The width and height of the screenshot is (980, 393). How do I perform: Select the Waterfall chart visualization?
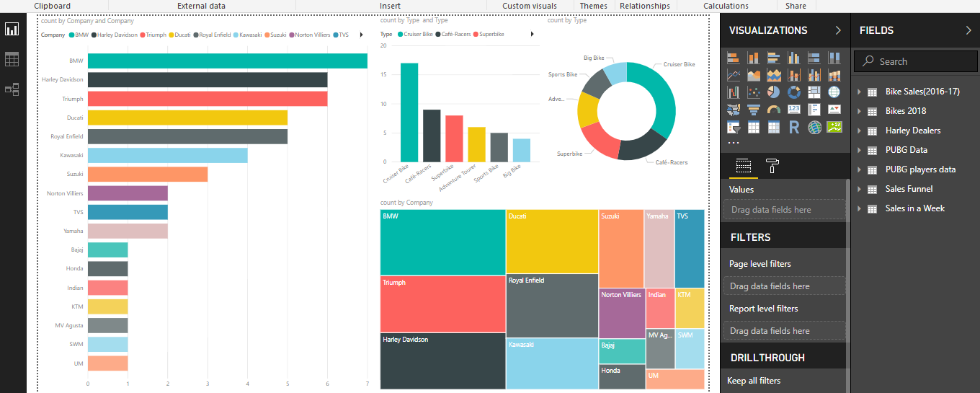tap(734, 92)
